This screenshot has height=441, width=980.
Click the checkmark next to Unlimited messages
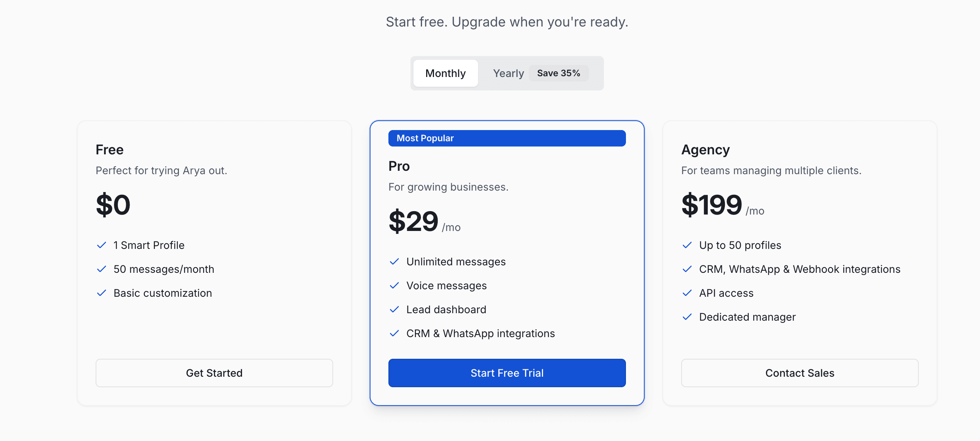[x=394, y=262]
